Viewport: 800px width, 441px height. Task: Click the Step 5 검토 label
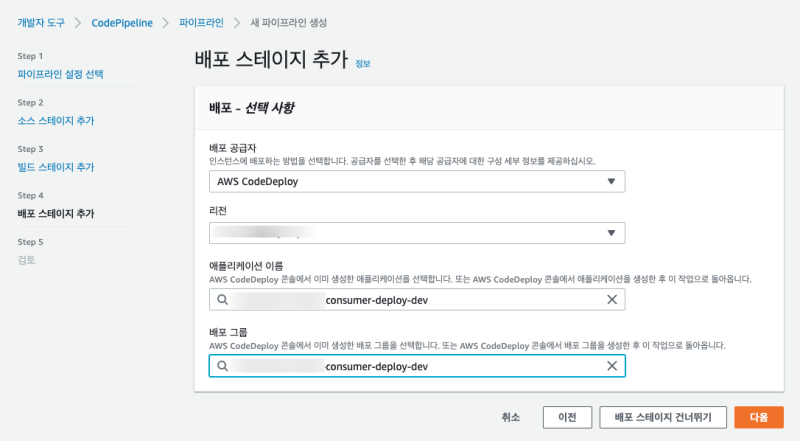click(27, 260)
